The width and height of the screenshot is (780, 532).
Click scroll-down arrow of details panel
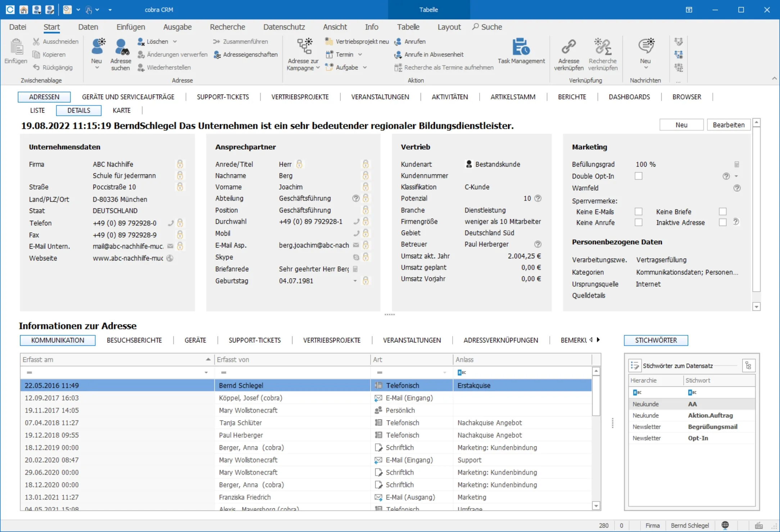click(x=756, y=307)
